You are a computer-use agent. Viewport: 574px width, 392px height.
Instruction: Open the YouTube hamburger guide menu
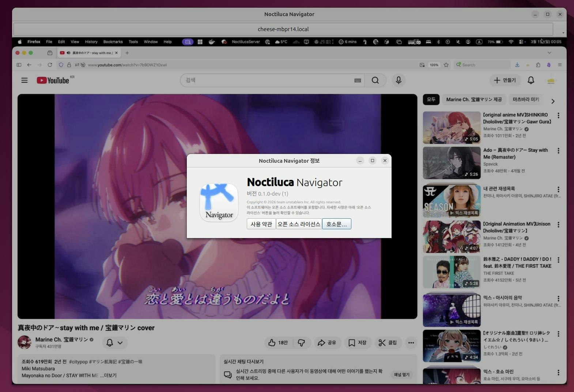pyautogui.click(x=24, y=80)
